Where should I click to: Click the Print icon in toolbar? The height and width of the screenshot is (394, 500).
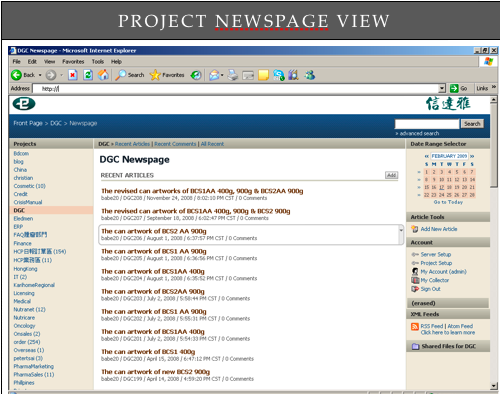[x=233, y=75]
